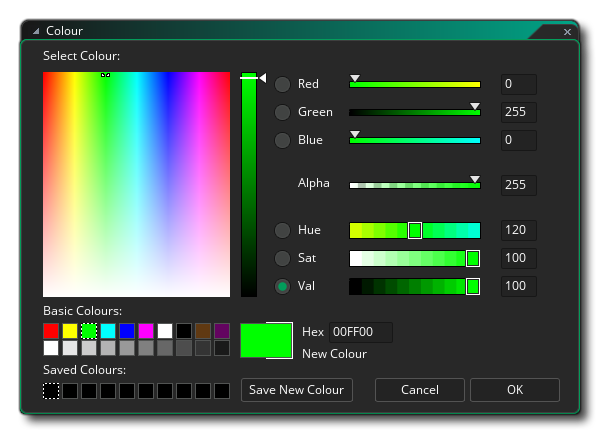Choose the black basic colour swatch in the top row
600x434 pixels.
pyautogui.click(x=184, y=331)
